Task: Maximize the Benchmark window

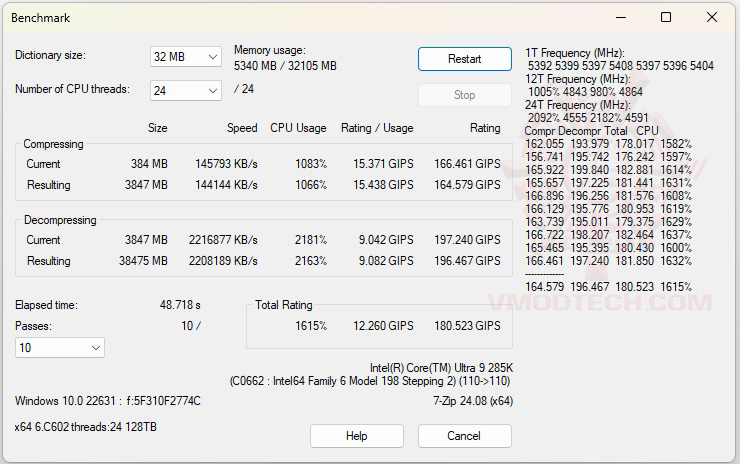Action: pos(666,18)
